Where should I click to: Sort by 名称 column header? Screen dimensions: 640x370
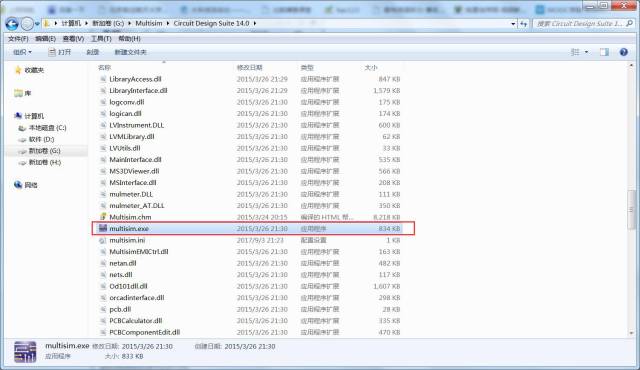tap(104, 67)
